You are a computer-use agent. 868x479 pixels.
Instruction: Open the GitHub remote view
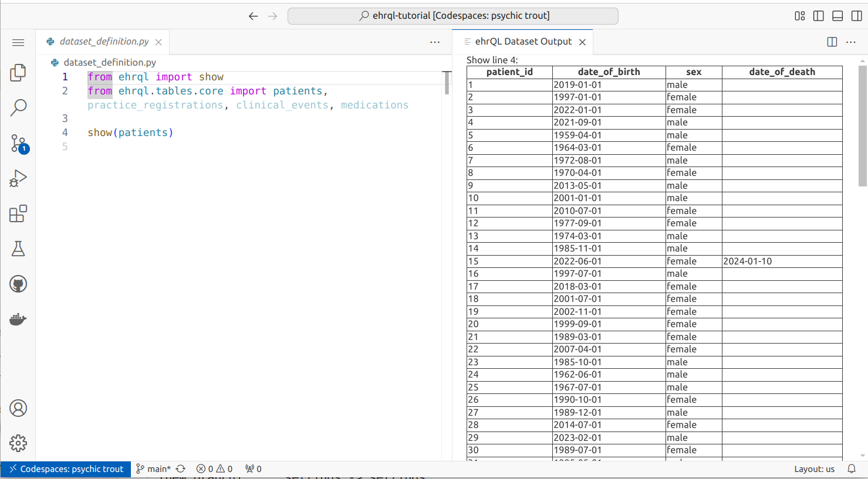(x=18, y=283)
